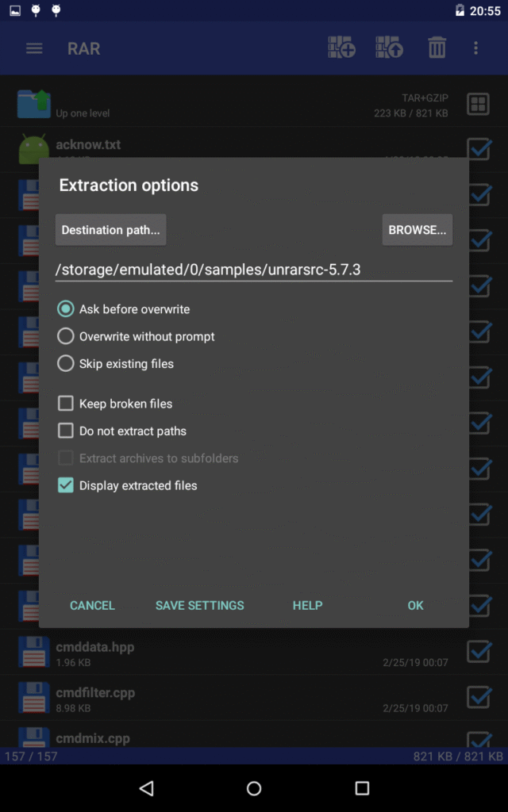Viewport: 508px width, 812px height.
Task: Open the Destination path dropdown
Action: click(110, 230)
